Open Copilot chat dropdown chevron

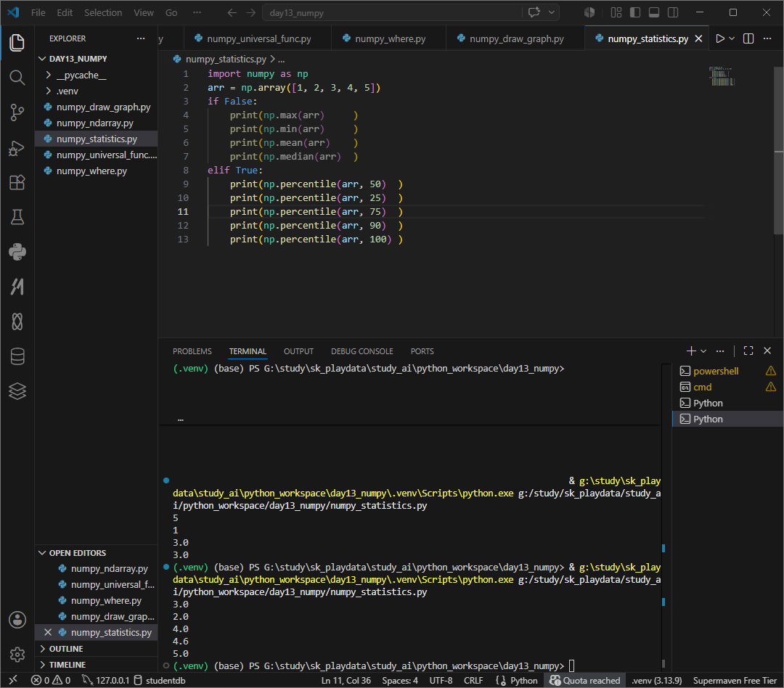pyautogui.click(x=552, y=12)
